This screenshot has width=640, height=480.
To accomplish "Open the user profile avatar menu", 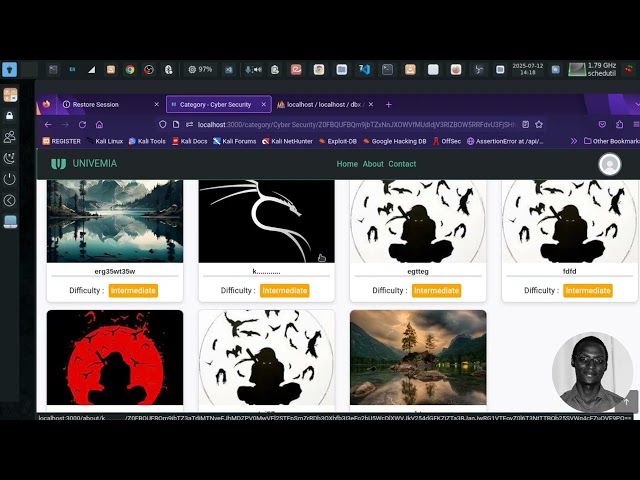I will coord(609,164).
